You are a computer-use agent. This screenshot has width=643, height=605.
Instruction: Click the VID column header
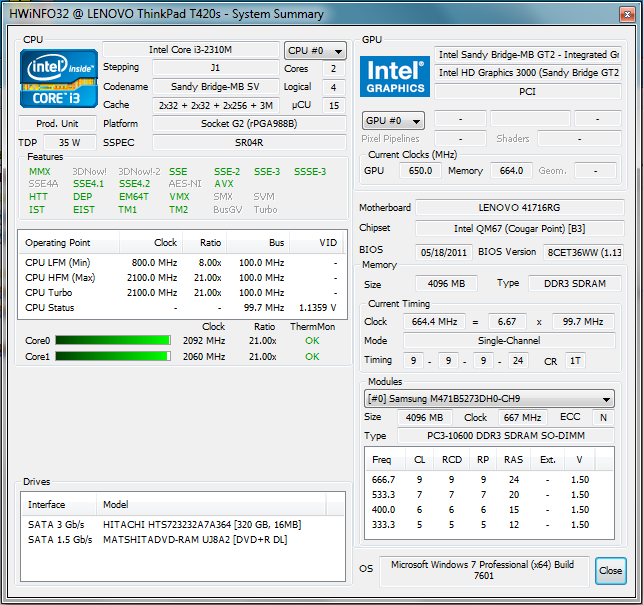click(x=318, y=243)
